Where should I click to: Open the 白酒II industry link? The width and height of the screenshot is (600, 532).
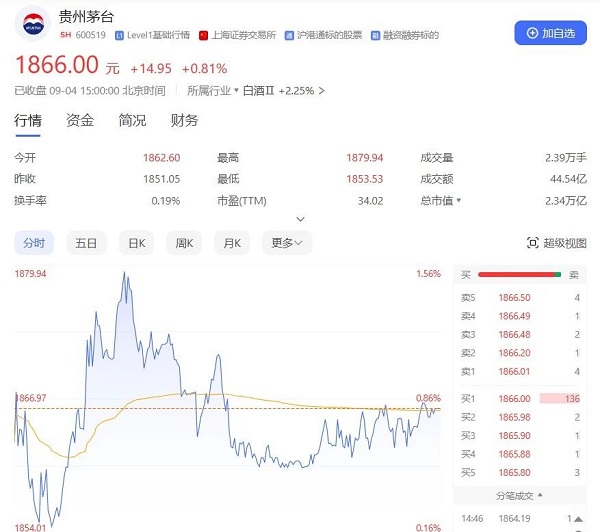pyautogui.click(x=259, y=91)
